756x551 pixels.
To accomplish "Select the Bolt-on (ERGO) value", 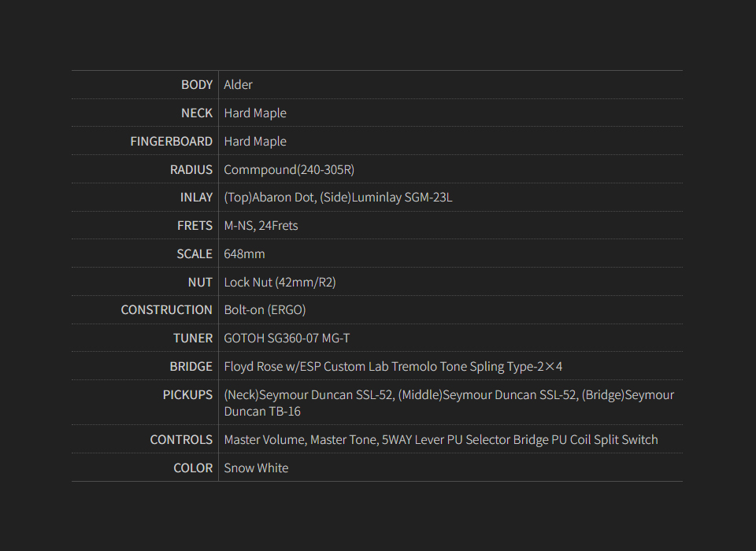I will pos(265,310).
